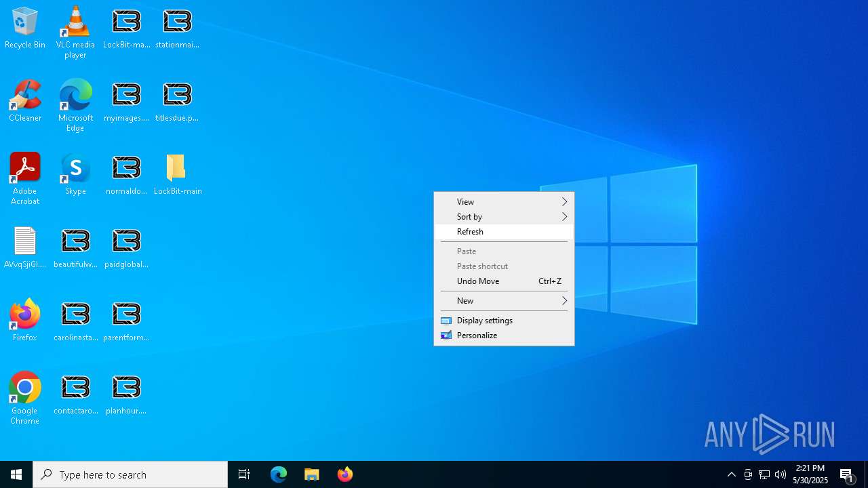Launch Firefox from the taskbar
The image size is (868, 488).
(345, 474)
